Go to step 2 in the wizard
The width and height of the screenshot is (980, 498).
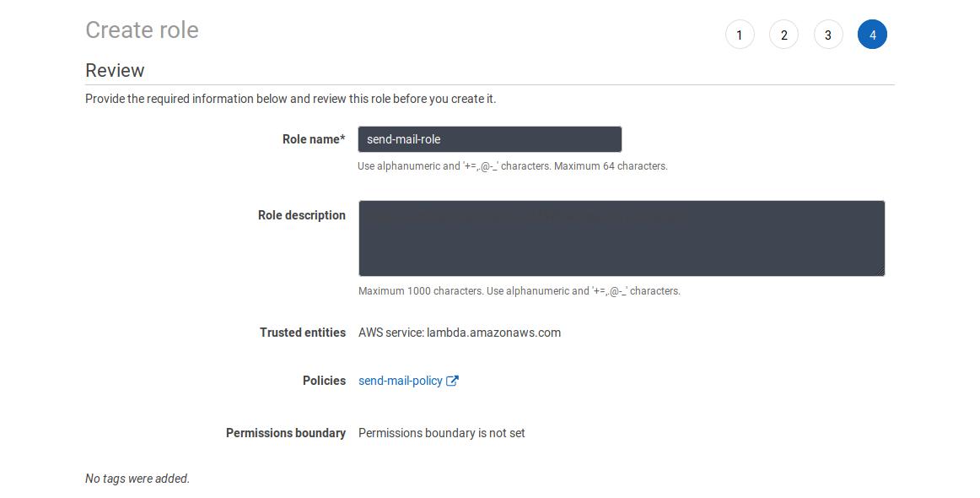point(783,34)
